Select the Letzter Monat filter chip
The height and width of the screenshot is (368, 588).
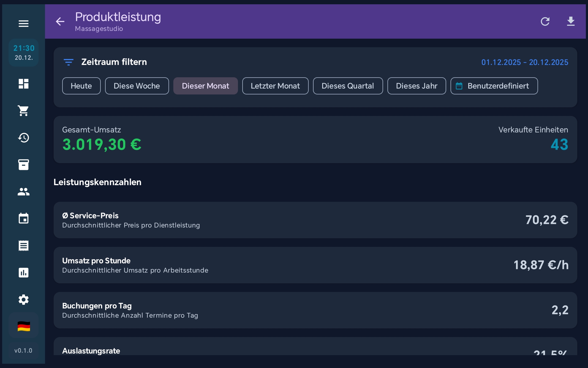coord(275,86)
